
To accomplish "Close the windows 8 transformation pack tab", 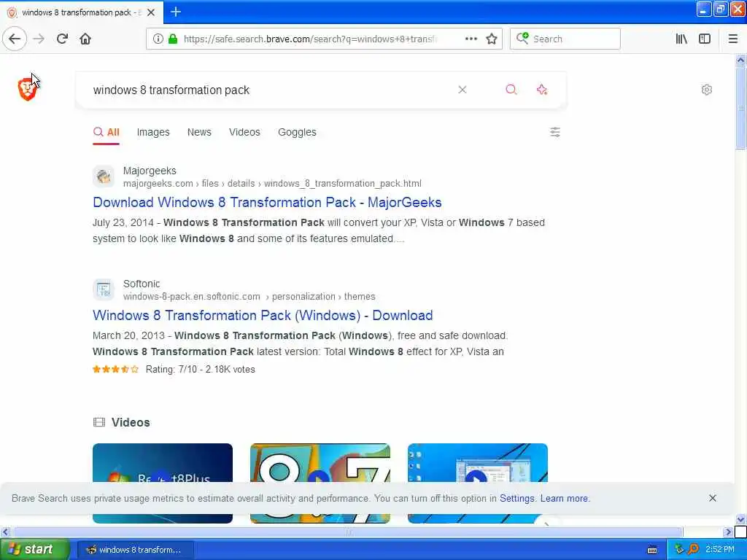I will click(x=151, y=12).
